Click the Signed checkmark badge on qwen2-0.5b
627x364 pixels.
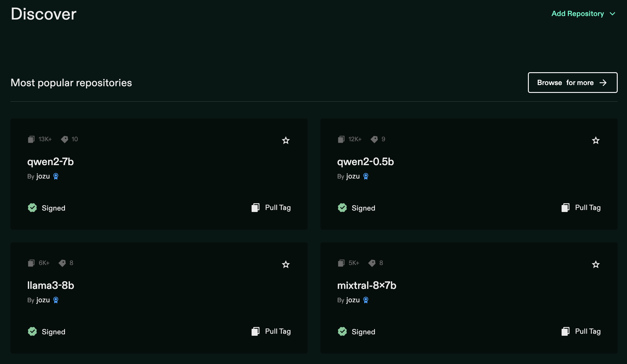point(342,208)
